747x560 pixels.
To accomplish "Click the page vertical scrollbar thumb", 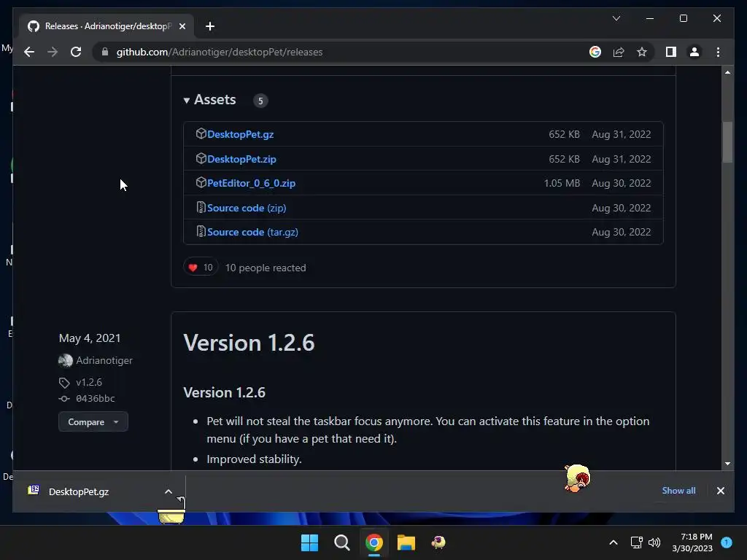I will click(727, 142).
